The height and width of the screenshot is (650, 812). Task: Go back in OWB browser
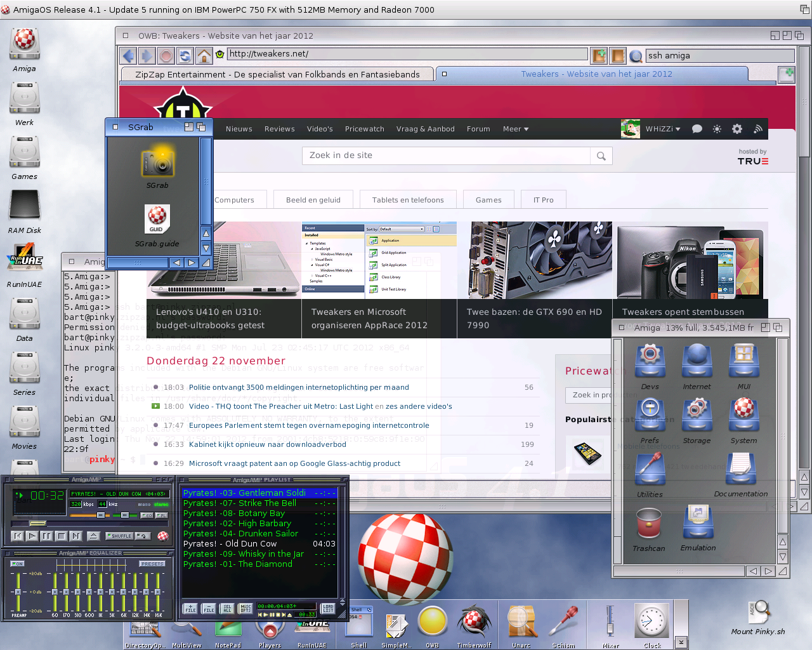[129, 56]
